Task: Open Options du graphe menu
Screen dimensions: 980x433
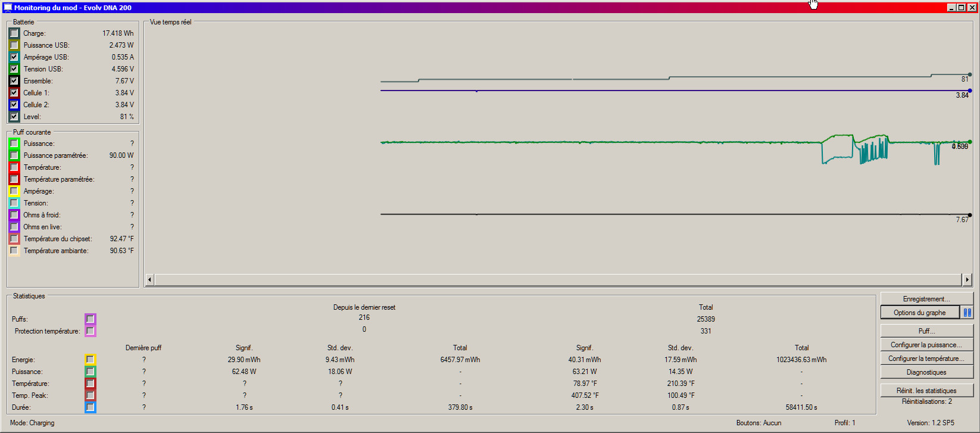Action: click(919, 313)
